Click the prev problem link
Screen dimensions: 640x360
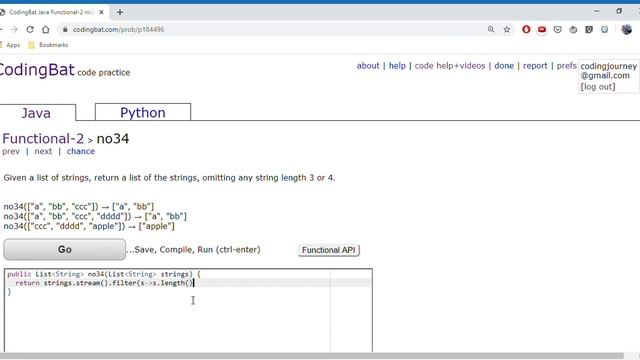point(11,151)
